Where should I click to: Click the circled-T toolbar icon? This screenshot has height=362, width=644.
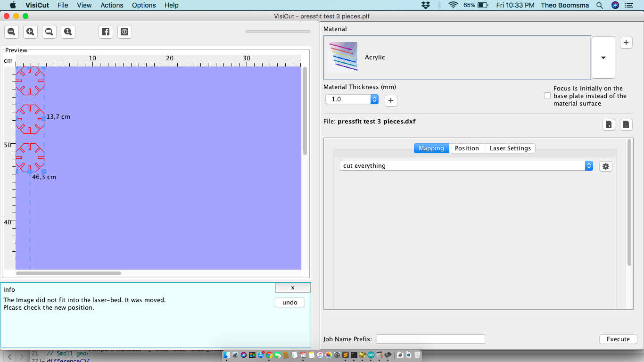(124, 32)
